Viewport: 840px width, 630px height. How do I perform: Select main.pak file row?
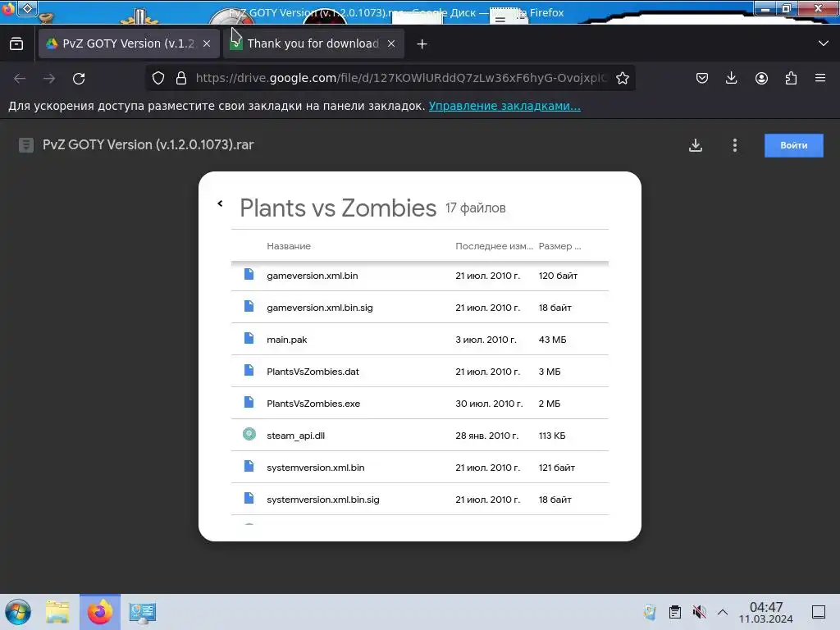pos(420,339)
